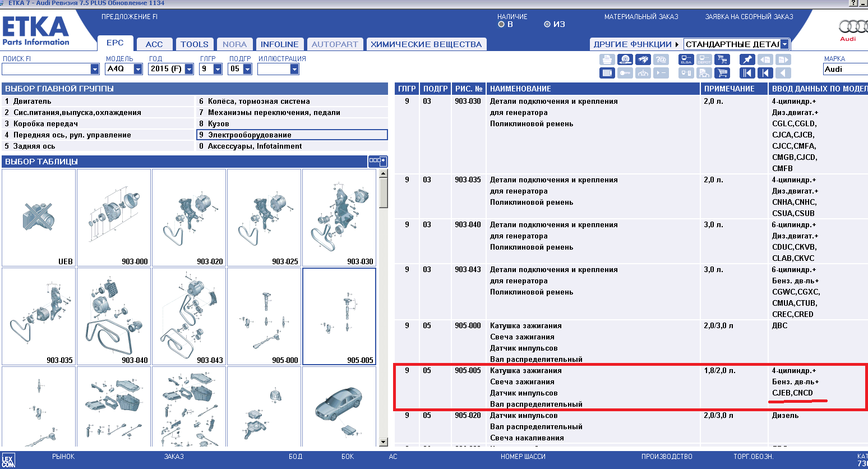Open thumbnail 905-000 ignition coil illustration

pyautogui.click(x=264, y=316)
